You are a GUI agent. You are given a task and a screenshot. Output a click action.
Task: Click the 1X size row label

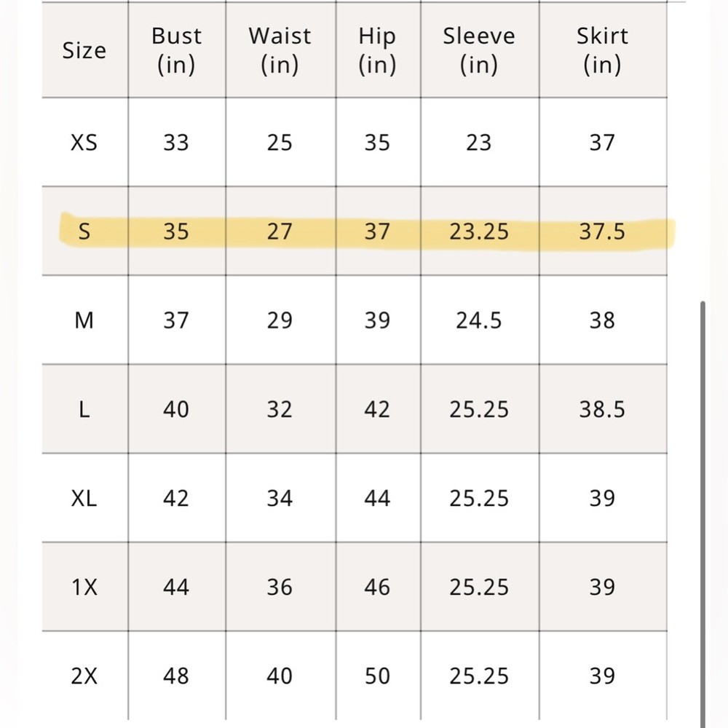point(84,587)
